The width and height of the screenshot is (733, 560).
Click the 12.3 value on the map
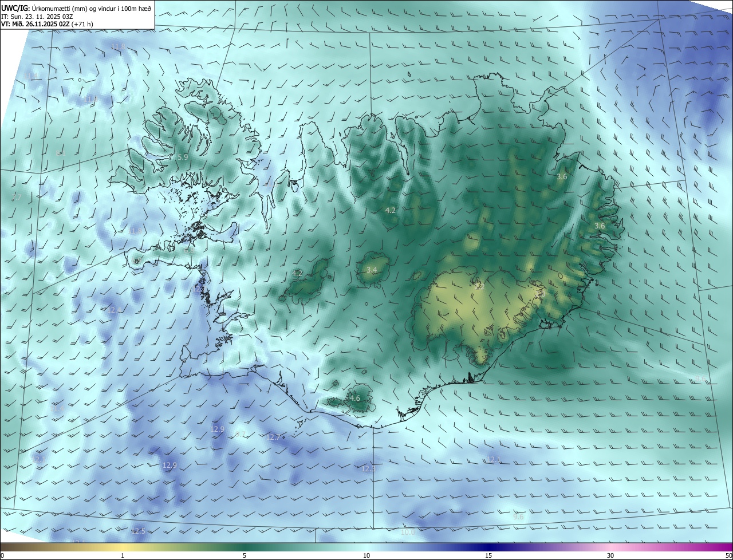coord(368,469)
